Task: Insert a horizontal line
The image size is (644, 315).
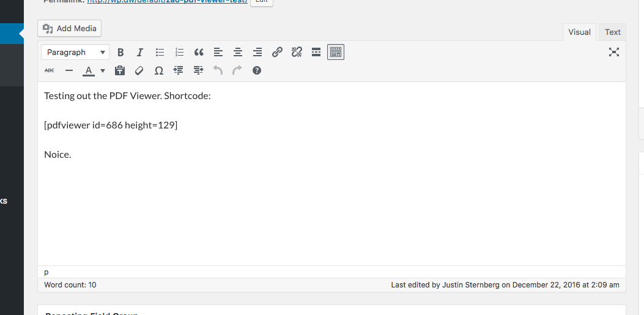Action: click(69, 70)
